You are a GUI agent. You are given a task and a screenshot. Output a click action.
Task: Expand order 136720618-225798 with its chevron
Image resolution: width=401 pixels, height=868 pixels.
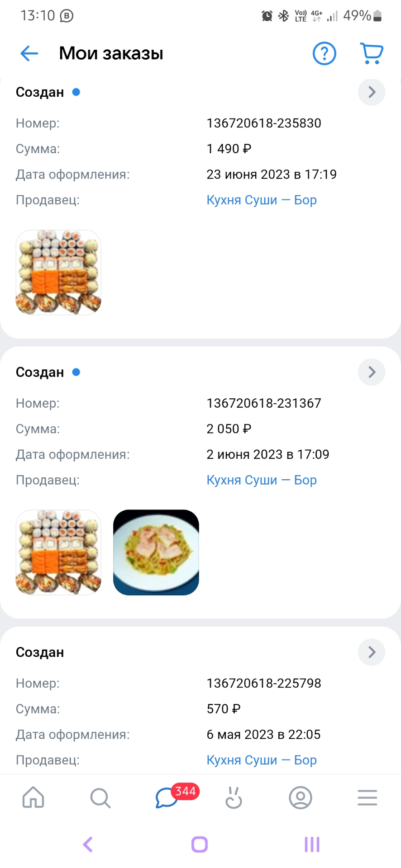pyautogui.click(x=372, y=652)
